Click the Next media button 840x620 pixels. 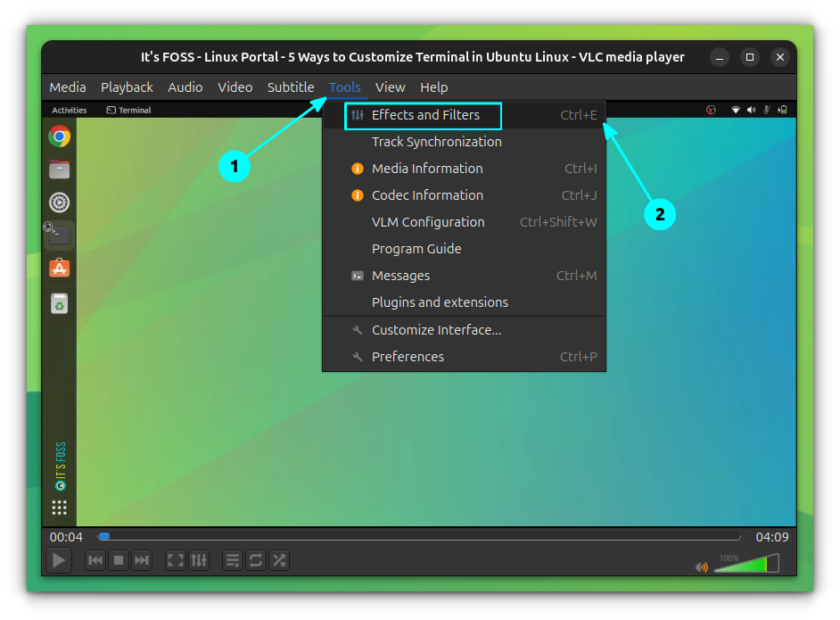pos(142,560)
